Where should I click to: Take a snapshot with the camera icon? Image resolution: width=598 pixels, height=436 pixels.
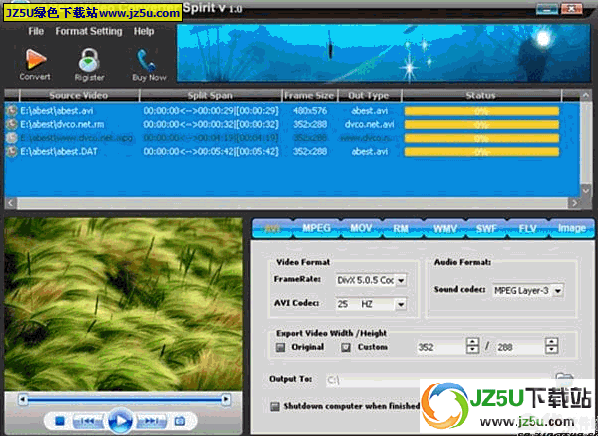point(180,421)
